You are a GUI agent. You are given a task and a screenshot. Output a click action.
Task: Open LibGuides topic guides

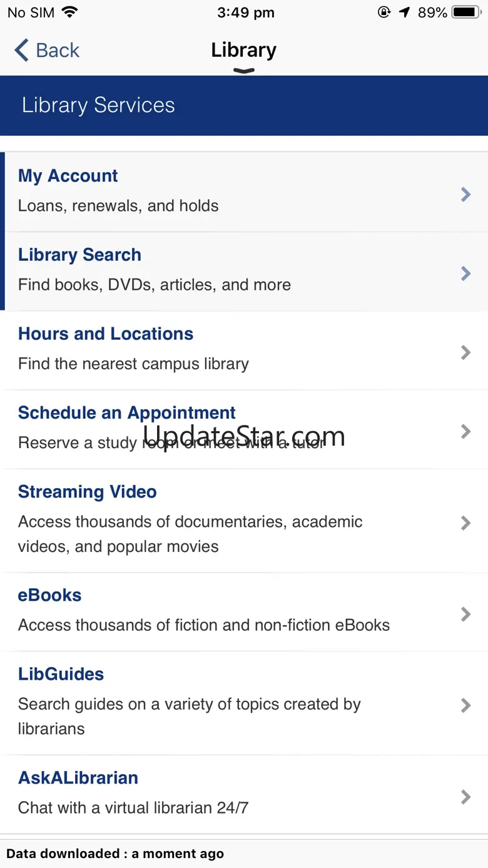[x=244, y=703]
